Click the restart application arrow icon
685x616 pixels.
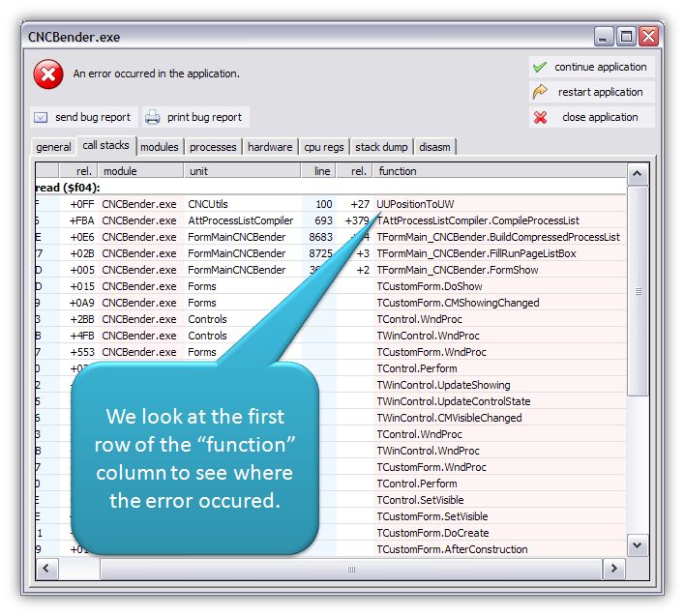(x=540, y=93)
